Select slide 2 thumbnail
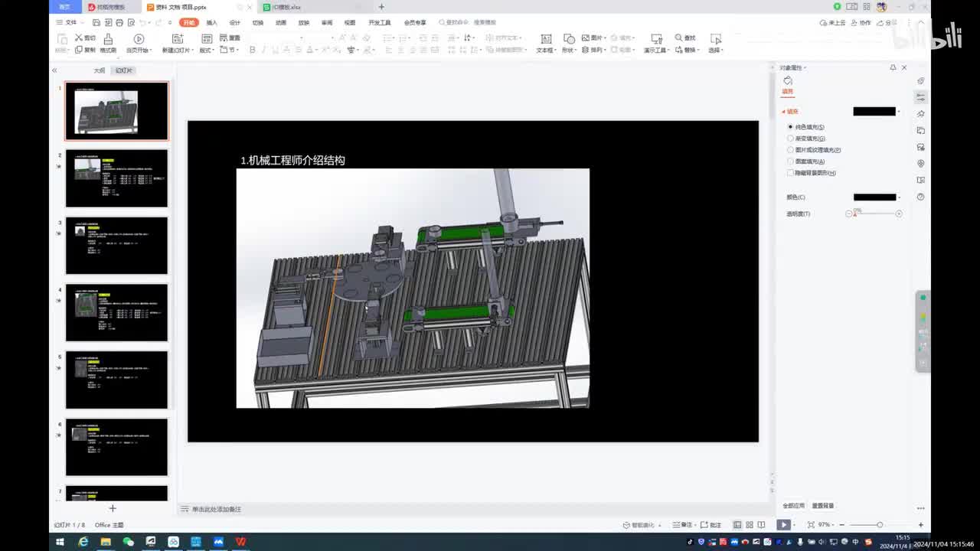The height and width of the screenshot is (551, 980). tap(116, 178)
